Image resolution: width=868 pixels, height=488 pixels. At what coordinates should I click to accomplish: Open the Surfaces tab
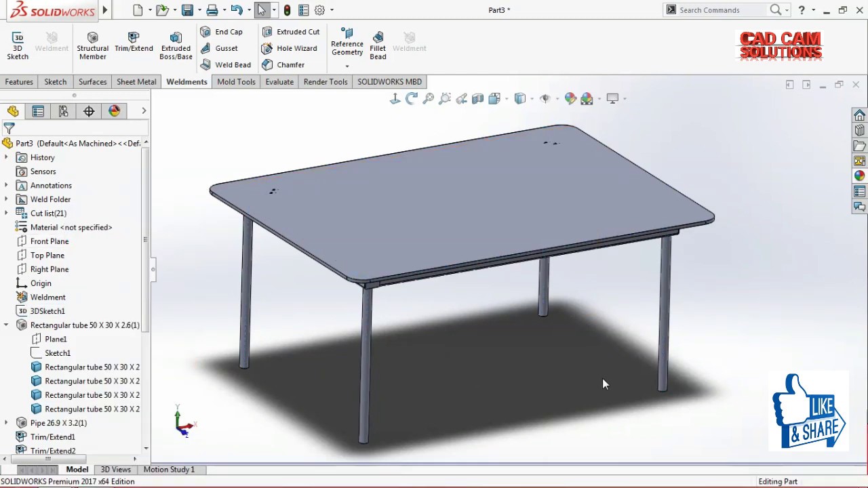pos(92,81)
